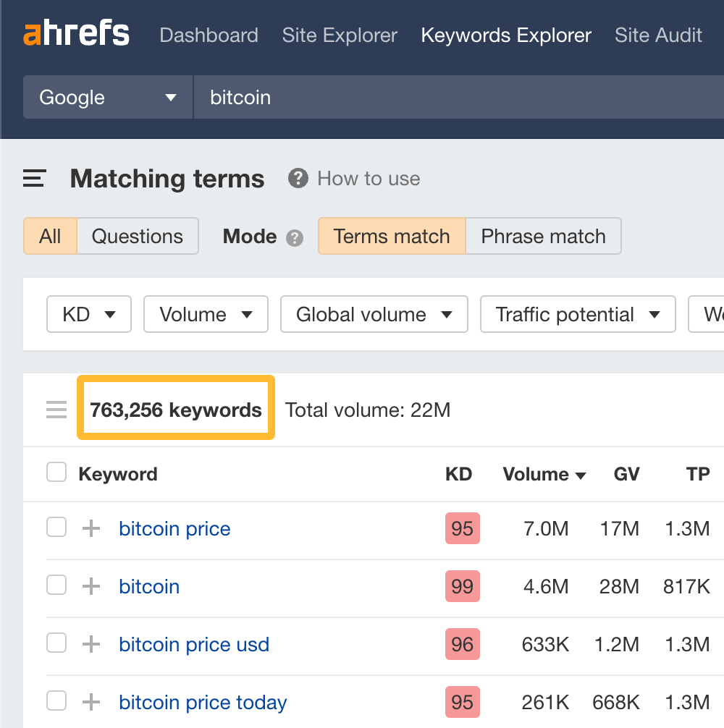Tick the checkbox next to bitcoin
The width and height of the screenshot is (724, 728).
tap(56, 585)
